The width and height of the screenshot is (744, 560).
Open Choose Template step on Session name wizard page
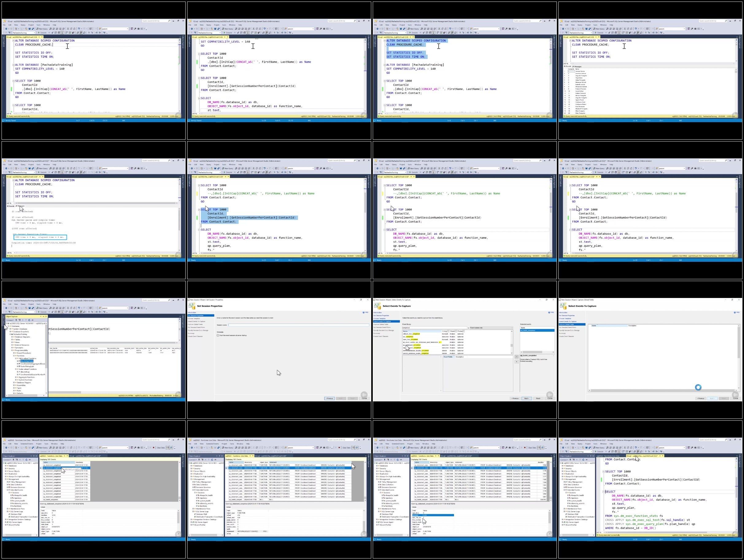pyautogui.click(x=194, y=319)
